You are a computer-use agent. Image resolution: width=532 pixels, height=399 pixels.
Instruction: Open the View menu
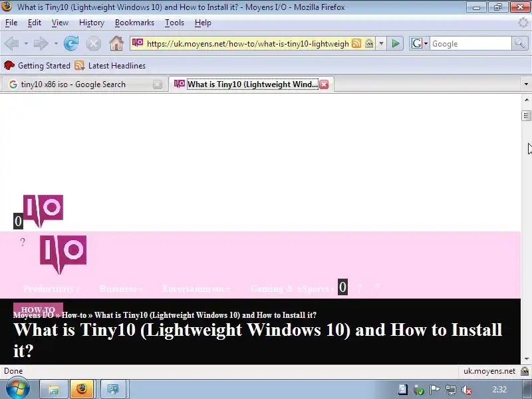point(60,23)
